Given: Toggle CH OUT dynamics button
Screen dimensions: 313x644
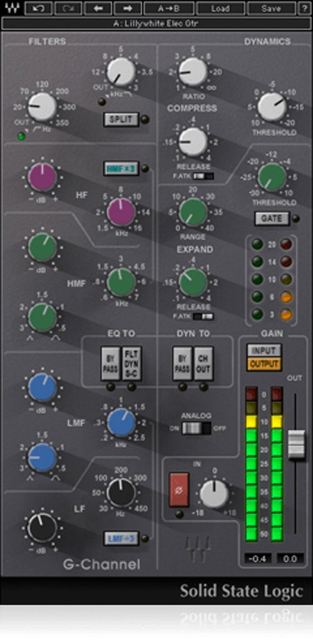Looking at the screenshot, I should pos(203,364).
